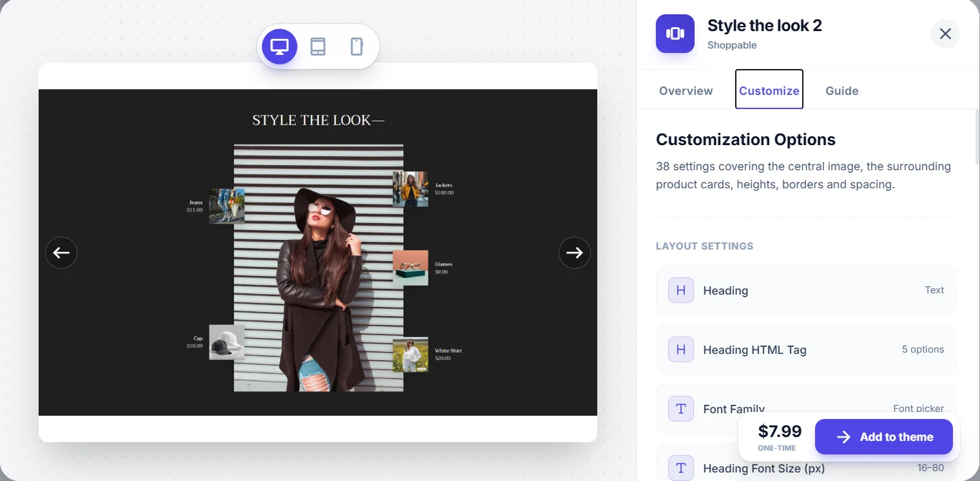Viewport: 980px width, 481px height.
Task: Click the '5 options' value text
Action: click(x=923, y=349)
